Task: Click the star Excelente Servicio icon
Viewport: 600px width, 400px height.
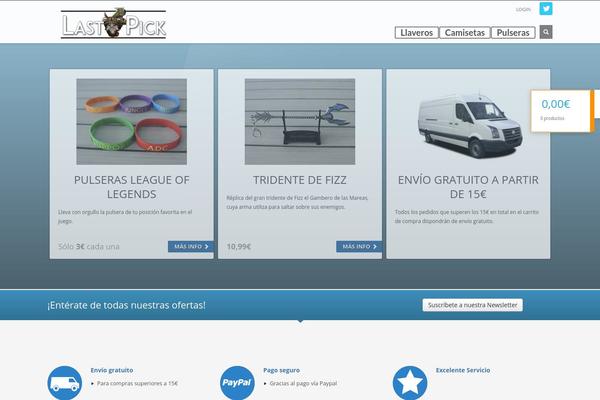Action: click(x=410, y=383)
